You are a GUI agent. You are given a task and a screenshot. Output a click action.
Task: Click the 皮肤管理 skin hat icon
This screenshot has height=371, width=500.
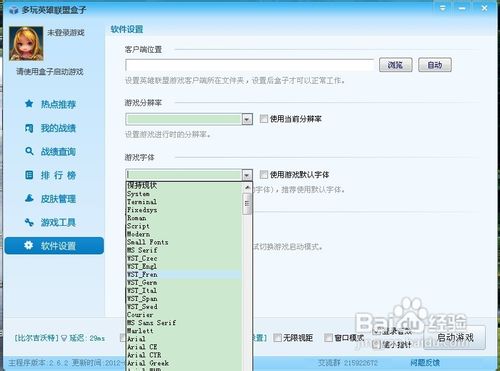(x=29, y=198)
